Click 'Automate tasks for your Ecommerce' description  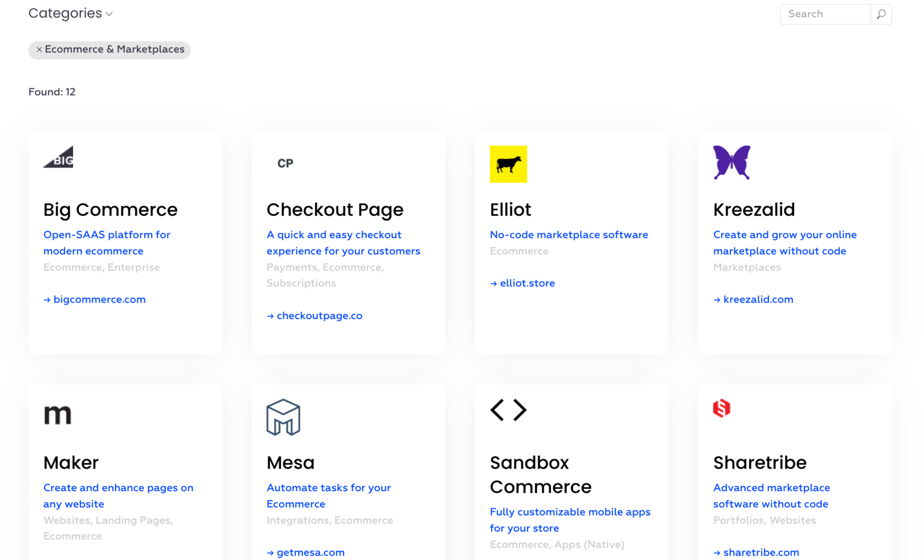(329, 496)
